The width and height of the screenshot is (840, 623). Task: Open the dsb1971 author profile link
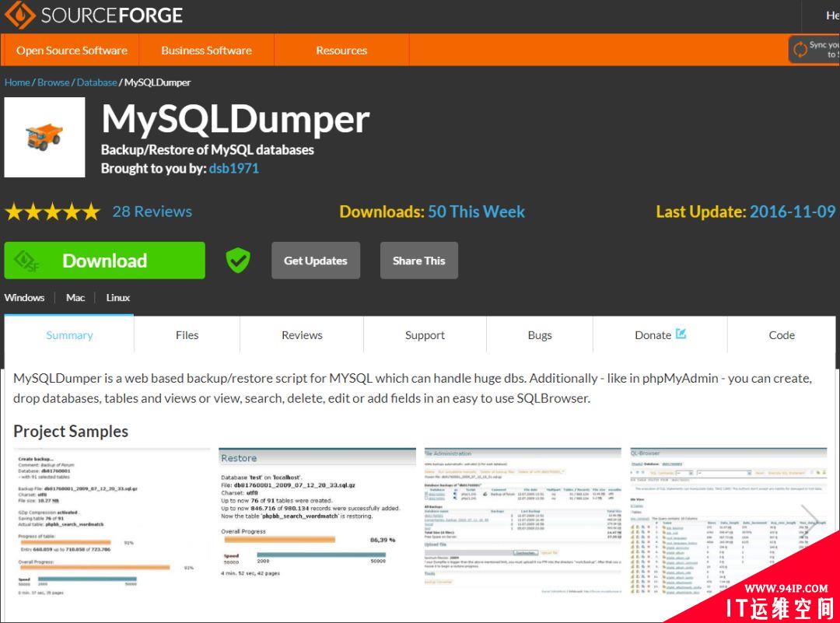[x=234, y=168]
